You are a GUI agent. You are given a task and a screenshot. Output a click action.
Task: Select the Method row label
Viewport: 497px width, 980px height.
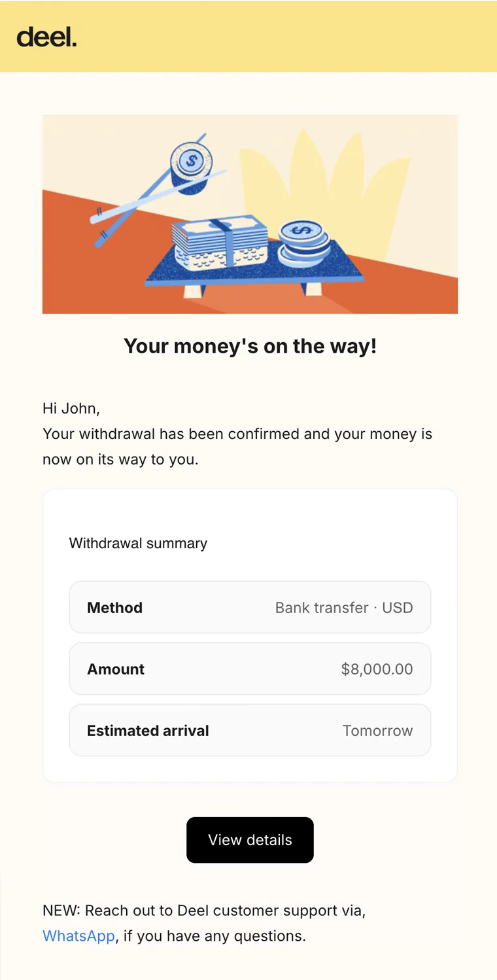pyautogui.click(x=114, y=608)
